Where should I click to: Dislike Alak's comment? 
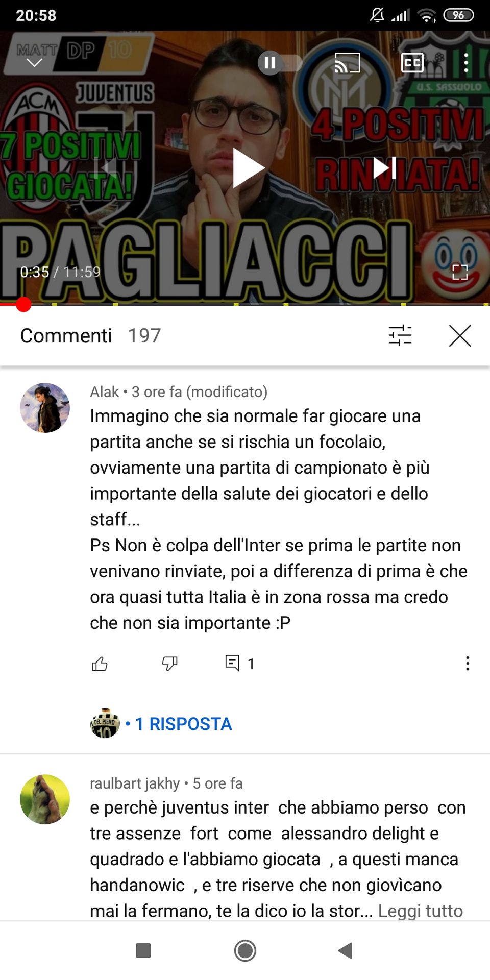pyautogui.click(x=169, y=664)
